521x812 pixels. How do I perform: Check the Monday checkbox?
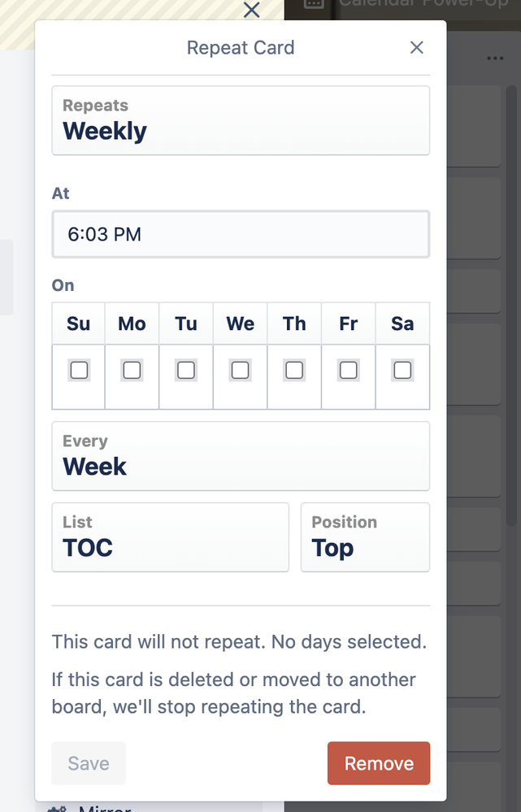[x=132, y=371]
